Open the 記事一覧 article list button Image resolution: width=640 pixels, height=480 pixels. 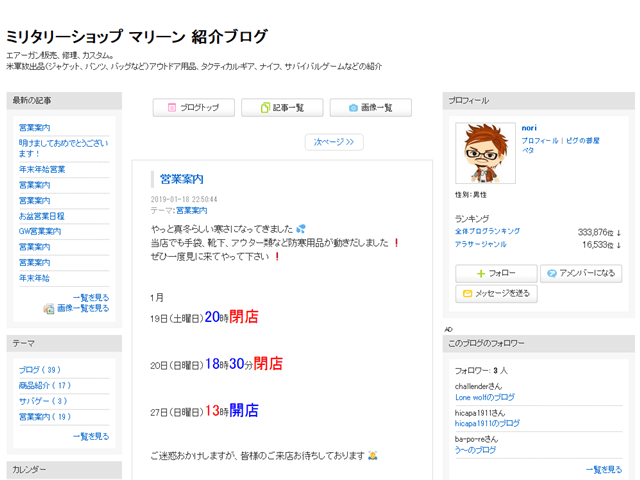coord(282,107)
